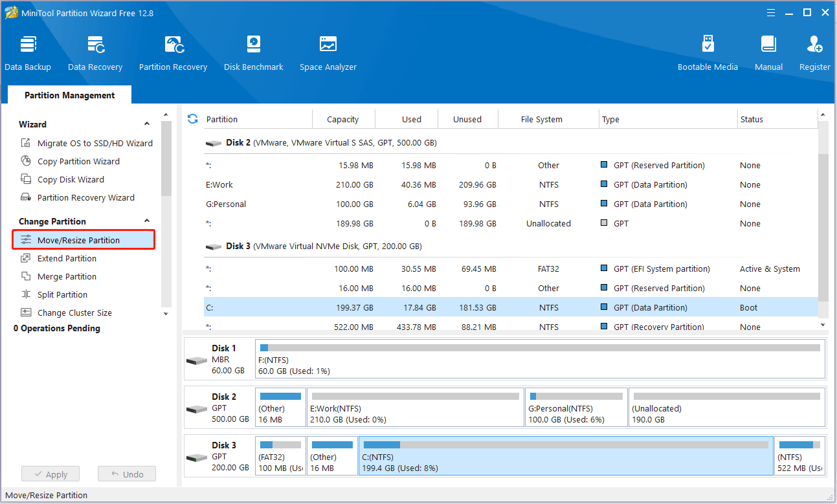Click the Disk 2 drive icon in the disk map
The image size is (837, 504).
point(197,409)
